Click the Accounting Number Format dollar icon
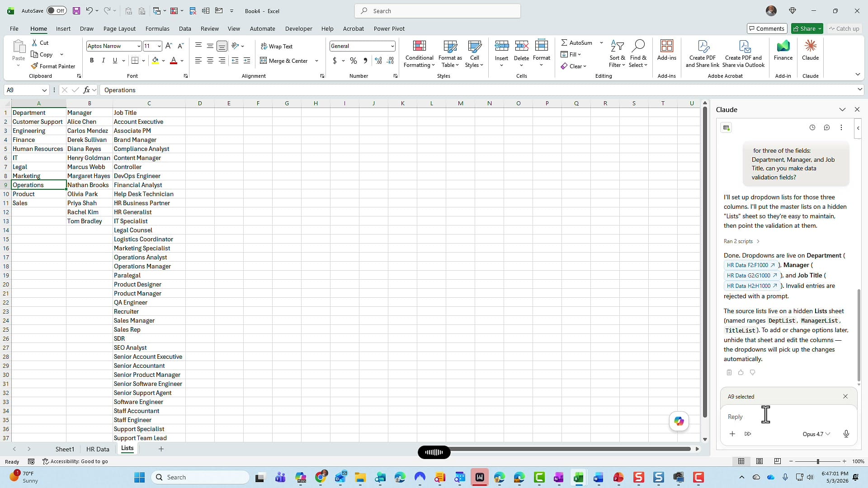The height and width of the screenshot is (488, 868). pos(335,61)
